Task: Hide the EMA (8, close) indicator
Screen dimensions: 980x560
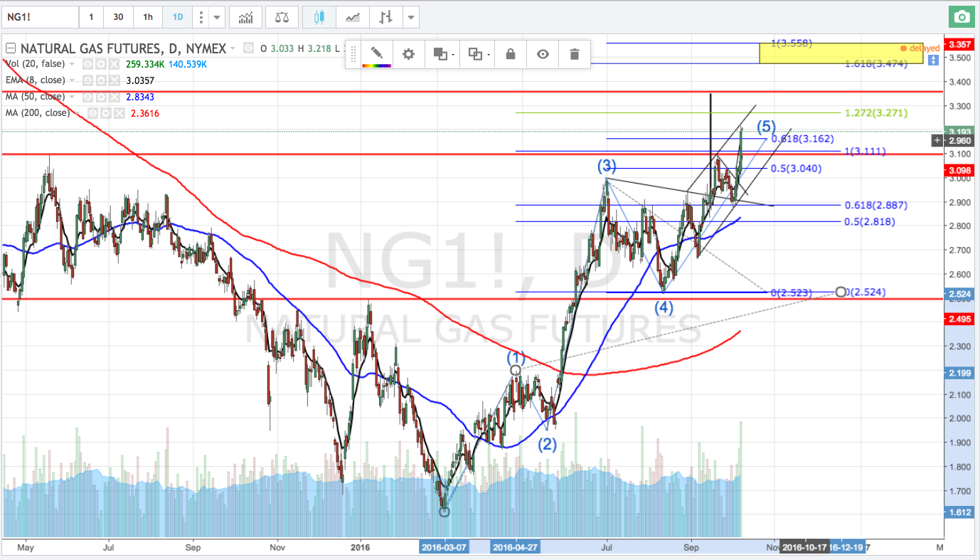Action: [87, 80]
